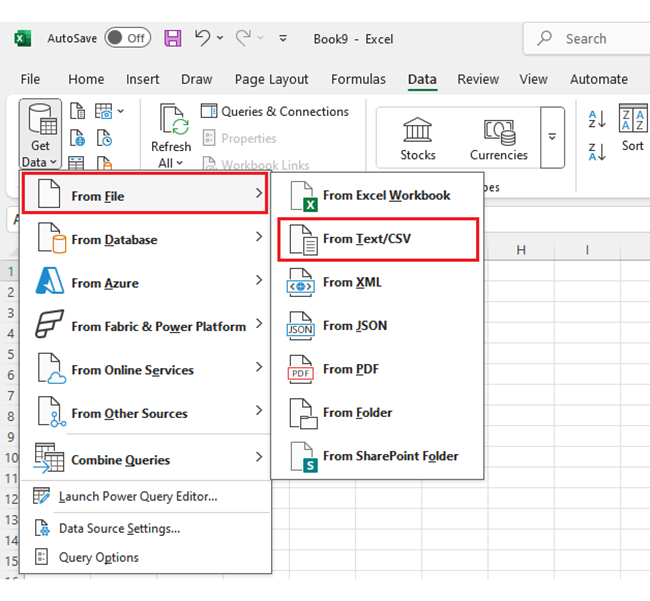Select From JSON option

[x=377, y=326]
